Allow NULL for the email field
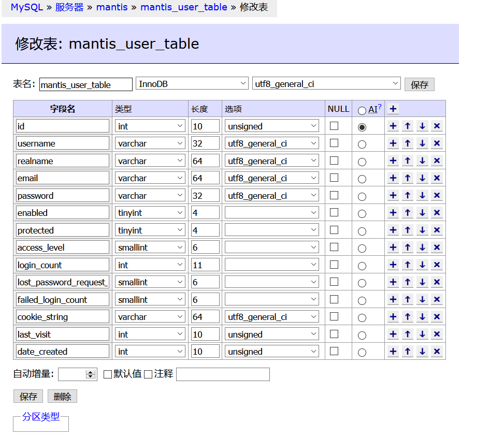The image size is (504, 437). click(x=334, y=178)
